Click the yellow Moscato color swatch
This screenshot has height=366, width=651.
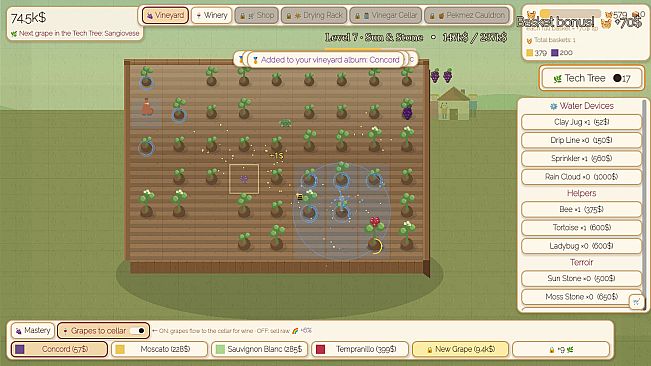[x=120, y=349]
